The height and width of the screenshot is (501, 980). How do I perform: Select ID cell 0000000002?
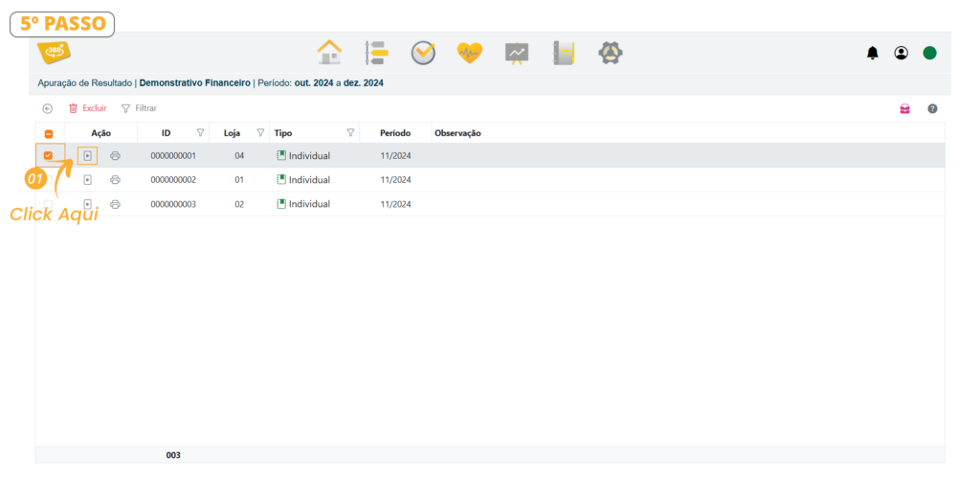(173, 180)
